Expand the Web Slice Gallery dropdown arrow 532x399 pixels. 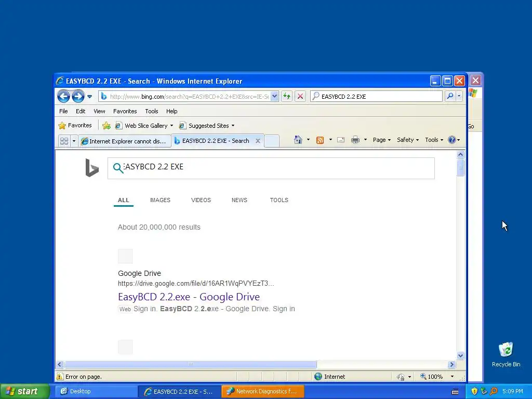point(171,126)
